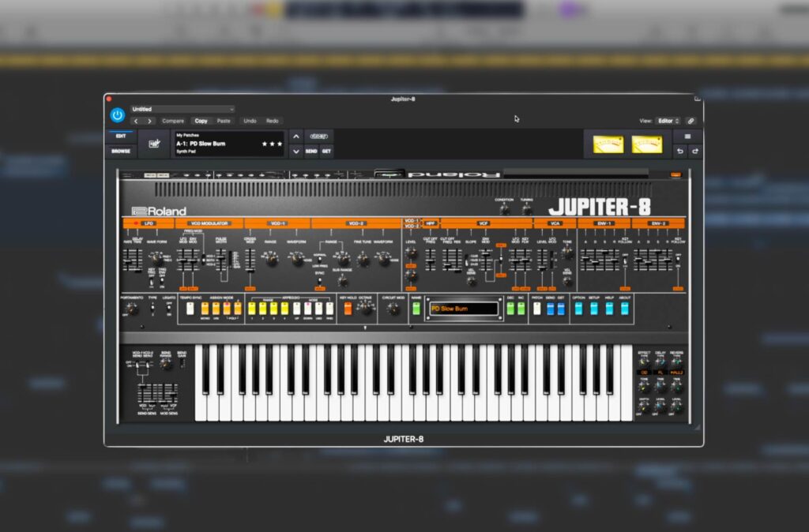Image resolution: width=809 pixels, height=532 pixels.
Task: Switch to the BROWSE tab
Action: [x=121, y=151]
